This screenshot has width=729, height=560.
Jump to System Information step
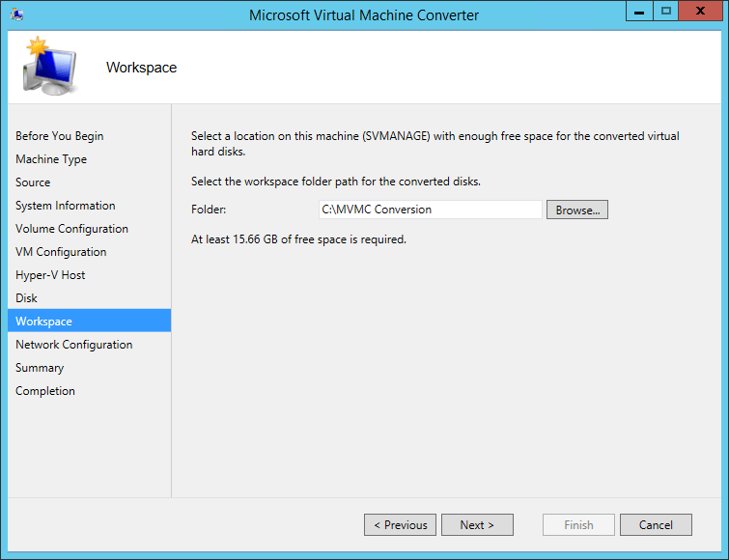coord(65,206)
